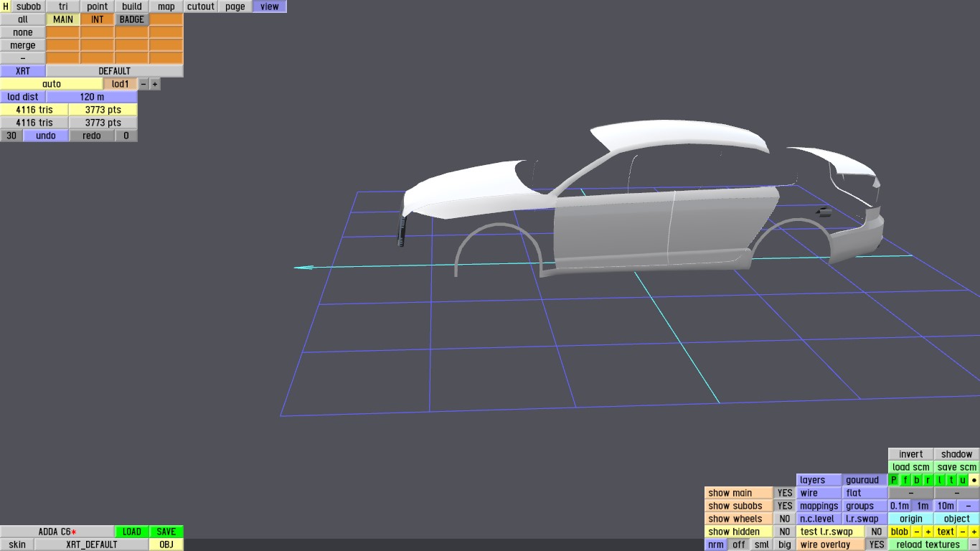Switch to the point tab
The height and width of the screenshot is (551, 980).
tap(98, 6)
